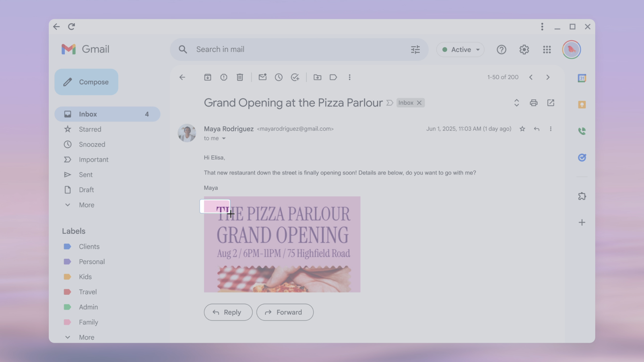Viewport: 644px width, 362px height.
Task: Print the Pizza Parlour email
Action: [x=534, y=103]
